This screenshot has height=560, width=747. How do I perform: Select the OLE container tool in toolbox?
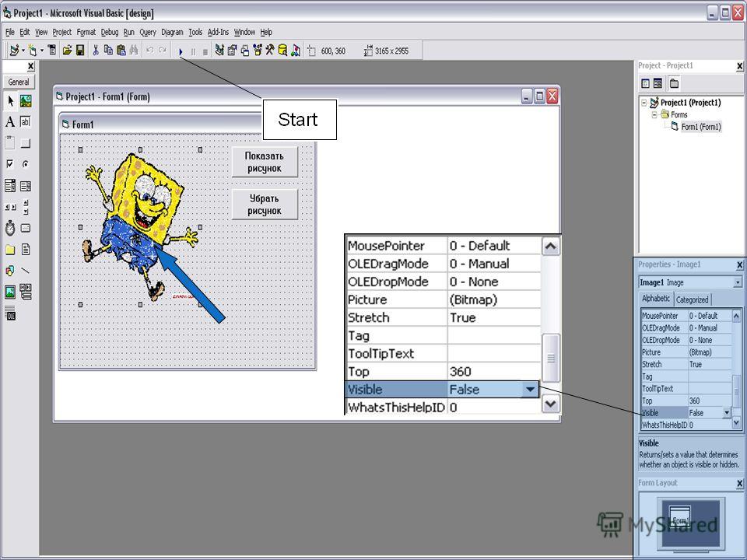(10, 313)
